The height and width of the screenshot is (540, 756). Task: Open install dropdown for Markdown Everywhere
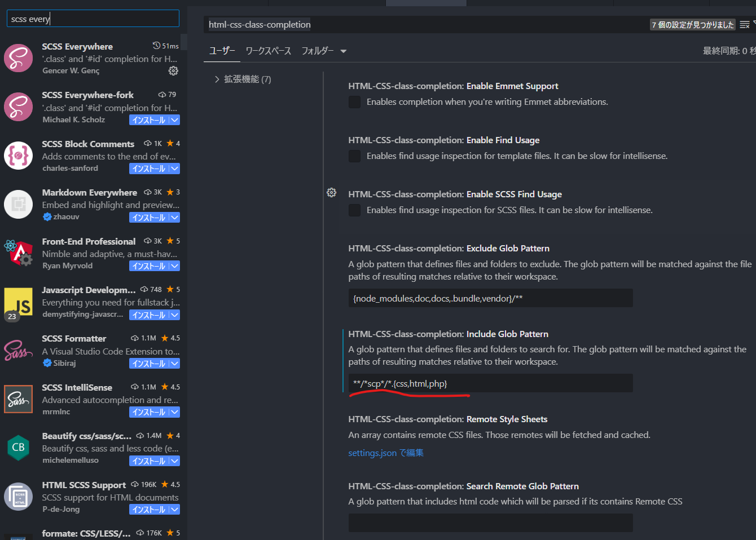pyautogui.click(x=175, y=218)
